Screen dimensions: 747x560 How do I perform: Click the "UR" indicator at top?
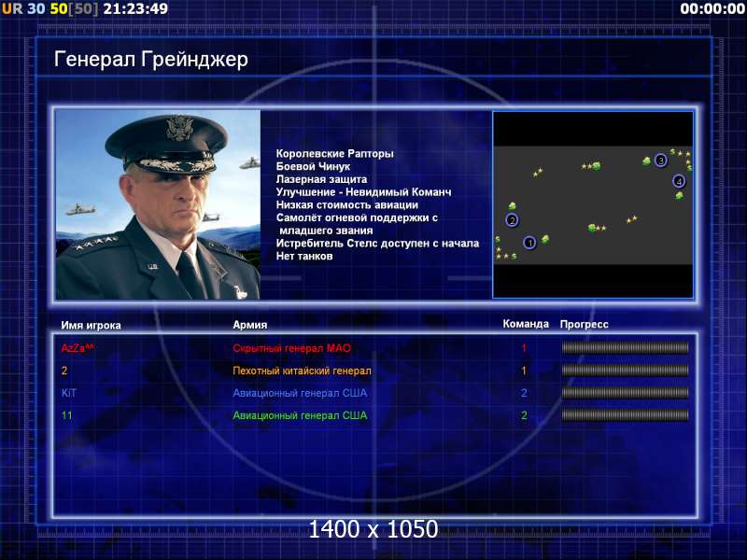pyautogui.click(x=12, y=8)
